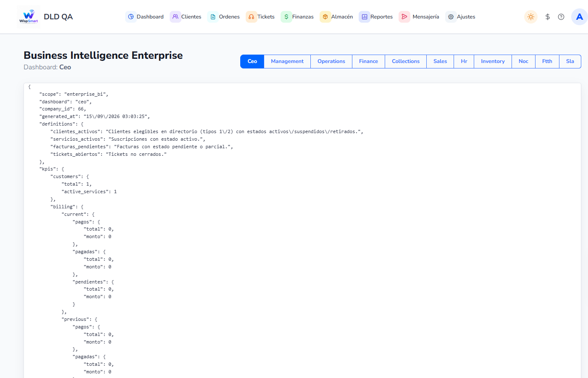Click the "company_id": 66 line
This screenshot has width=588, height=378.
[x=63, y=109]
